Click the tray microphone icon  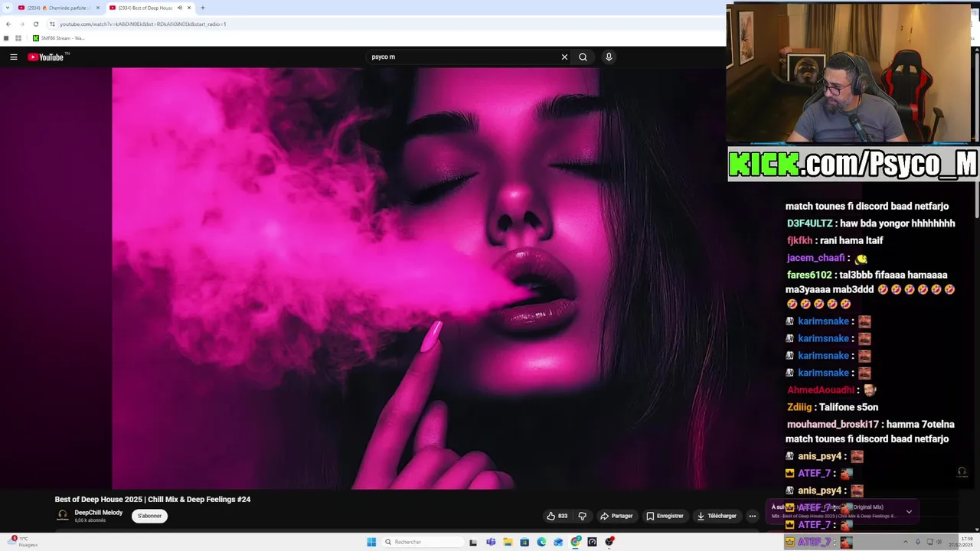pos(917,542)
